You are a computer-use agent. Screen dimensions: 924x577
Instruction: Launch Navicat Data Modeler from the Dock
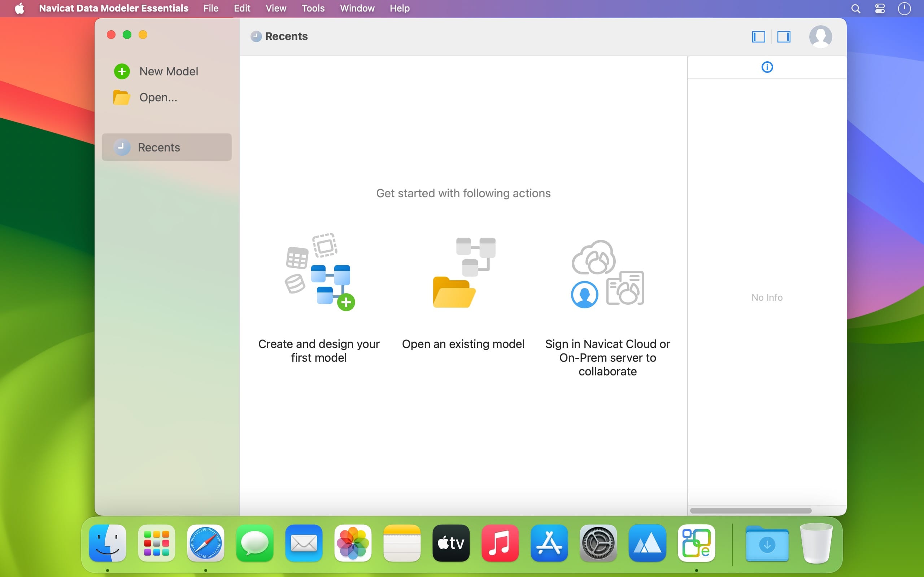click(696, 543)
